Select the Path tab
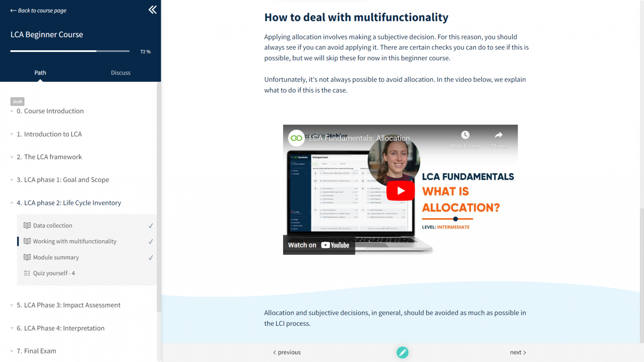644x362 pixels. coord(40,72)
